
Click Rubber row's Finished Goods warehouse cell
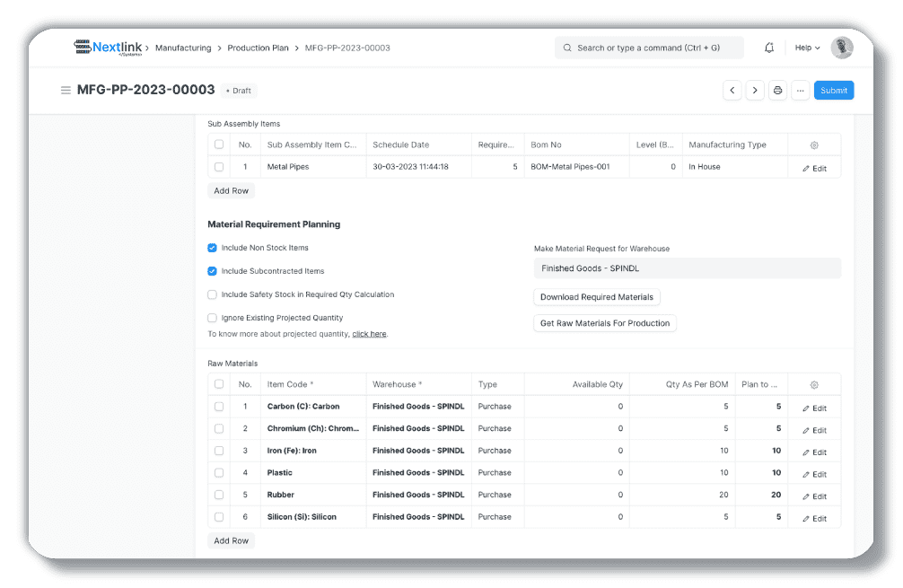point(418,495)
